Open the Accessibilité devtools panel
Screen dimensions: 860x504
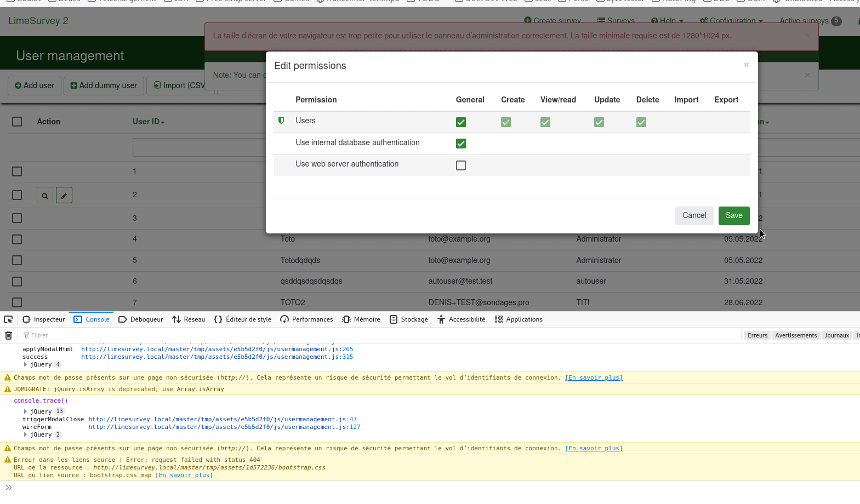coord(461,319)
